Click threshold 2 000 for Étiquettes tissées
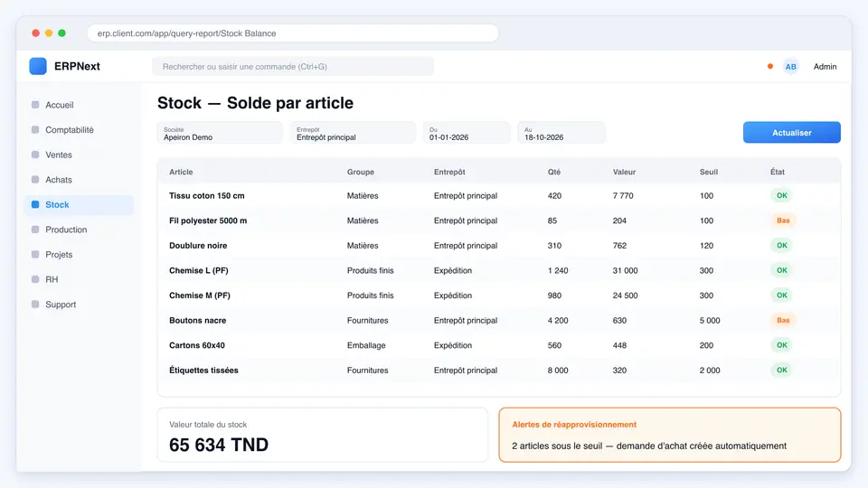This screenshot has height=488, width=868. coord(710,371)
